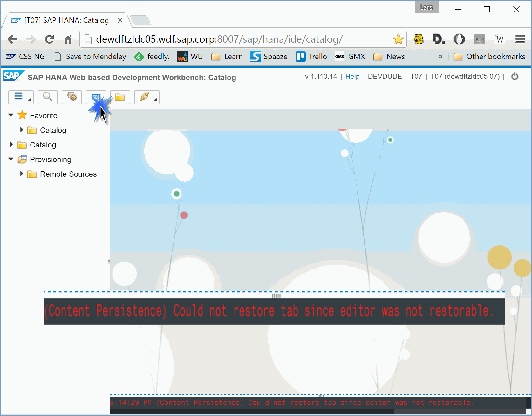Click the magnifier search toolbar icon

click(x=48, y=97)
